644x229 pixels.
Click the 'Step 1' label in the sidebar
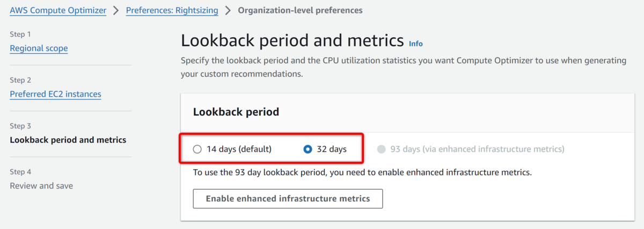[x=20, y=34]
